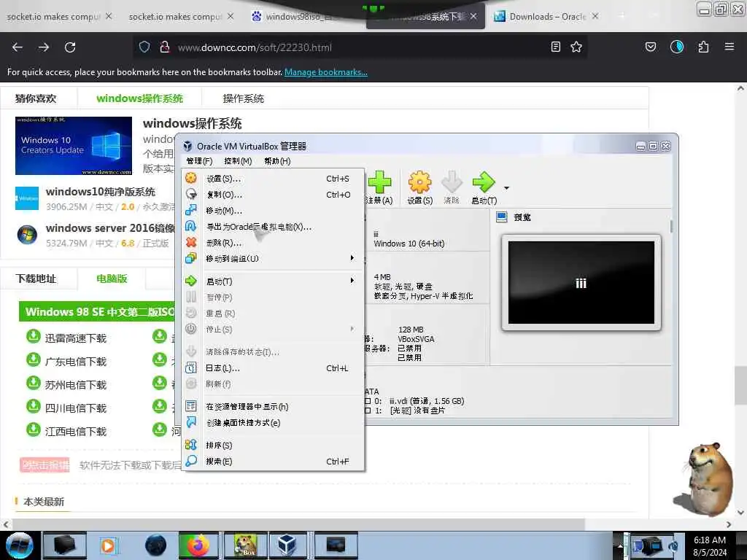
Task: Click the browser back arrow
Action: click(x=18, y=47)
